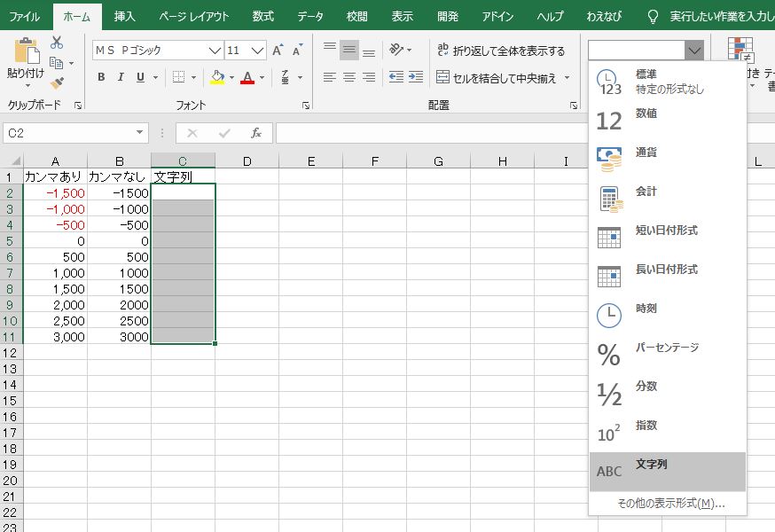Select 会計 accounting format
Viewport: 775px width, 532px height.
[667, 199]
